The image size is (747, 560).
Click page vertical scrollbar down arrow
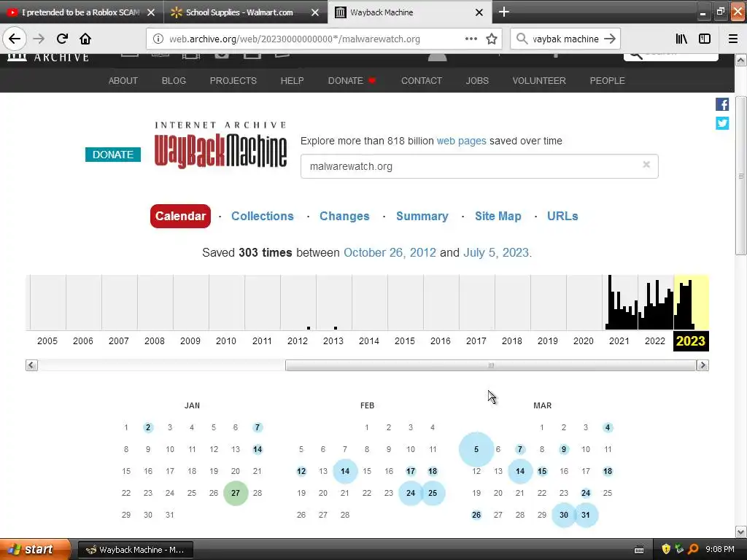[x=741, y=532]
